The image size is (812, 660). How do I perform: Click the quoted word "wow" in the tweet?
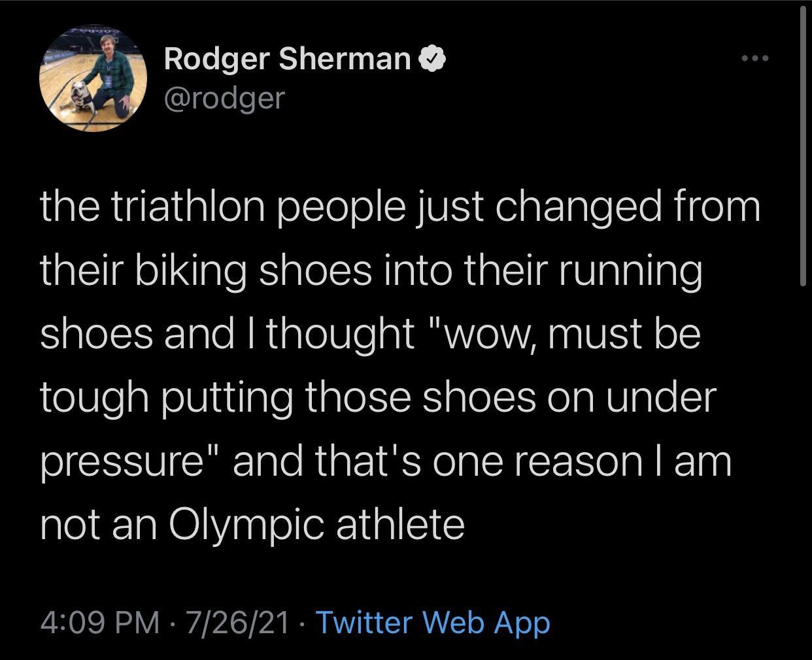[496, 334]
